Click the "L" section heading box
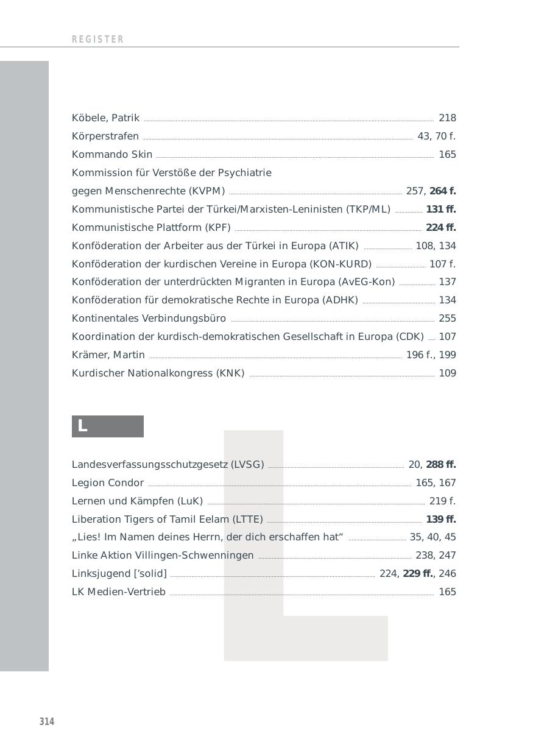This screenshot has height=756, width=533. click(108, 426)
